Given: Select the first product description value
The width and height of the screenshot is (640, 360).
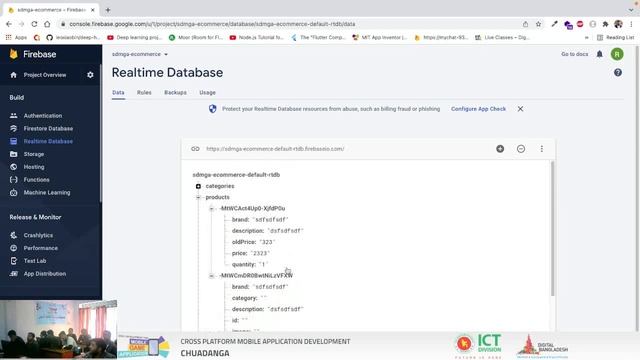Looking at the screenshot, I should tap(285, 231).
